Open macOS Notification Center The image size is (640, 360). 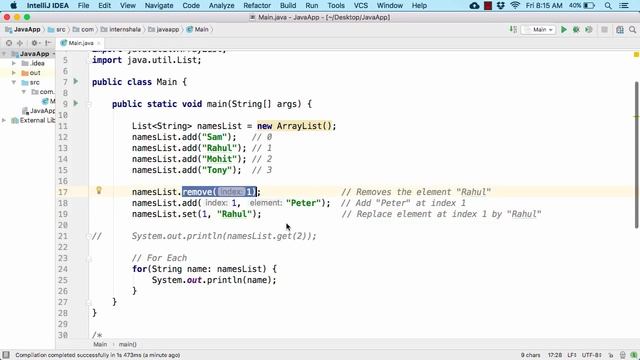[624, 6]
